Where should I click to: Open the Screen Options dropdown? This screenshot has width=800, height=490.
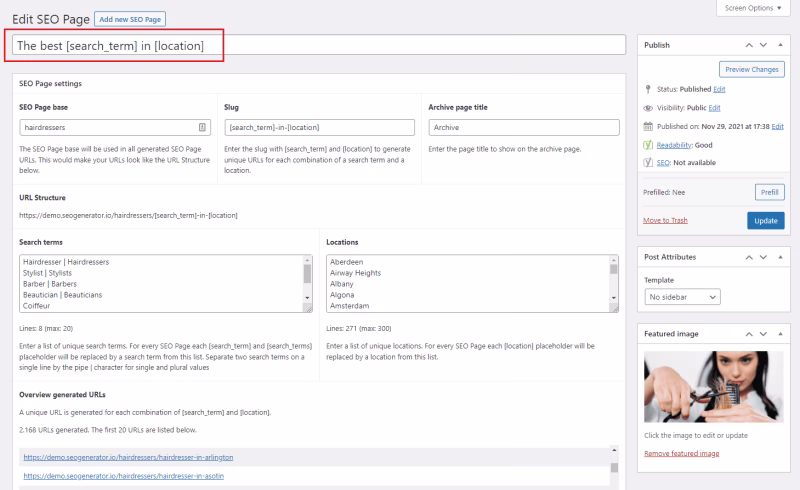[x=753, y=8]
